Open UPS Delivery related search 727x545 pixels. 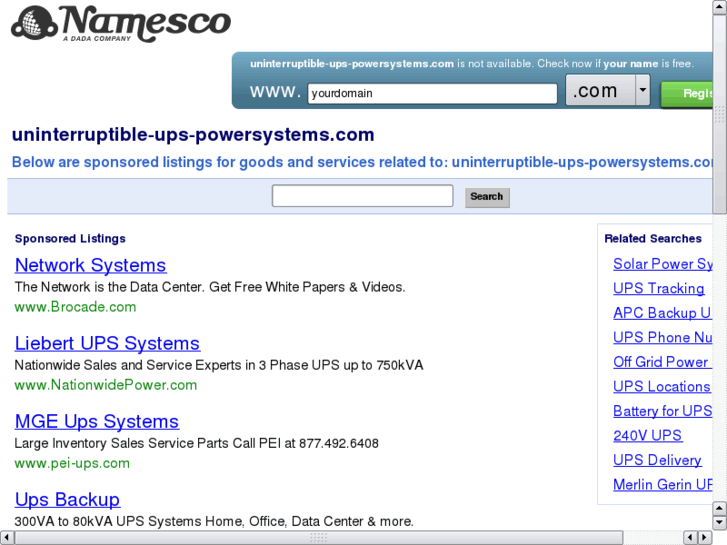[x=657, y=461]
